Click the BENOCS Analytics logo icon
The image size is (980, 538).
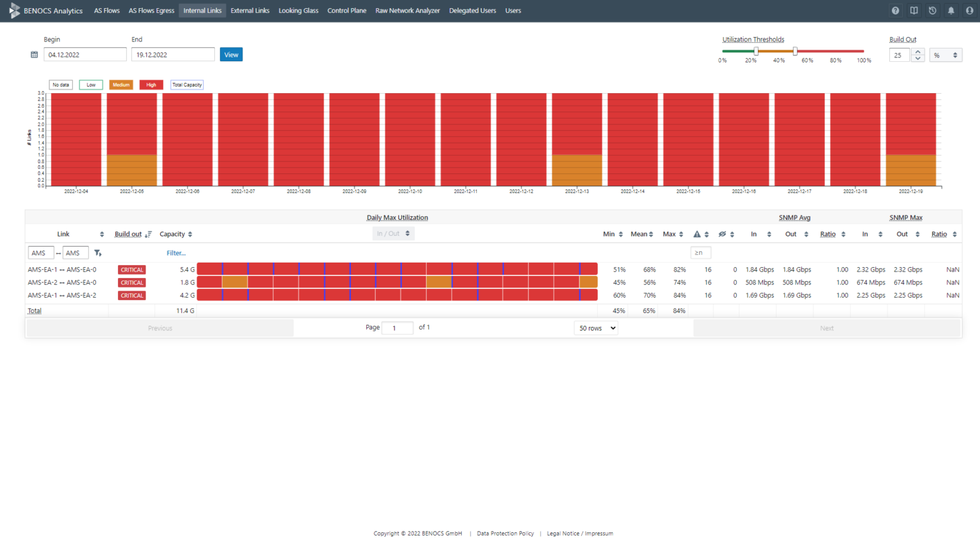(x=14, y=10)
